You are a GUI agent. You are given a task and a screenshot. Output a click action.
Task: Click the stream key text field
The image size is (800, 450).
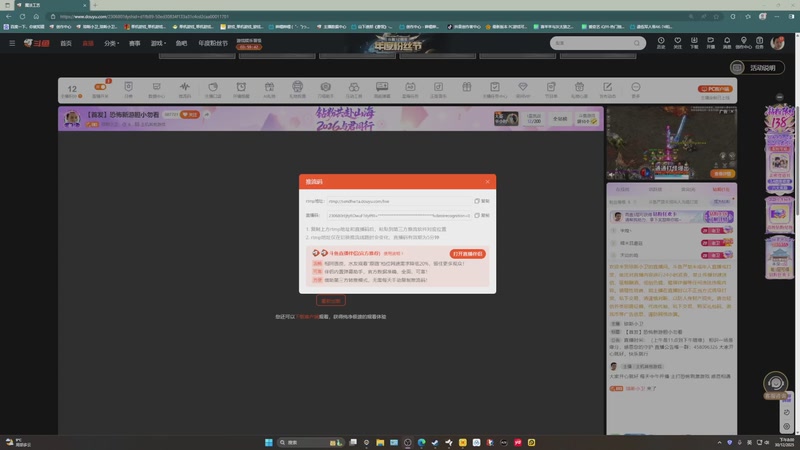coord(399,215)
